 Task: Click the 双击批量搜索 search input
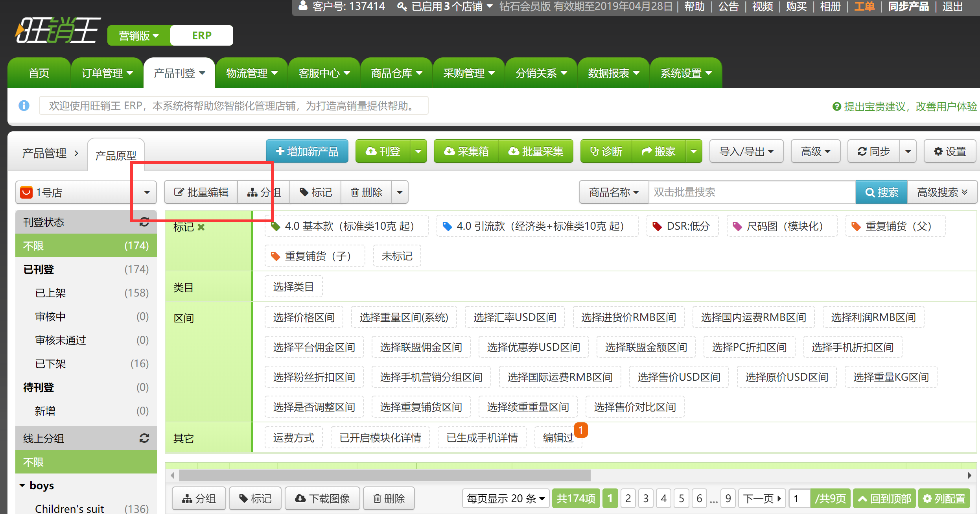pyautogui.click(x=752, y=192)
